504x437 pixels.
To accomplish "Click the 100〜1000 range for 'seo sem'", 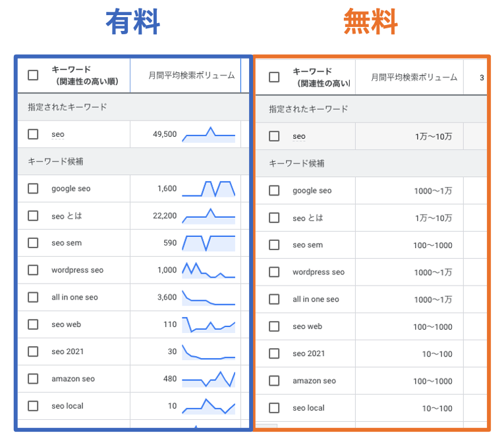I will coord(433,245).
